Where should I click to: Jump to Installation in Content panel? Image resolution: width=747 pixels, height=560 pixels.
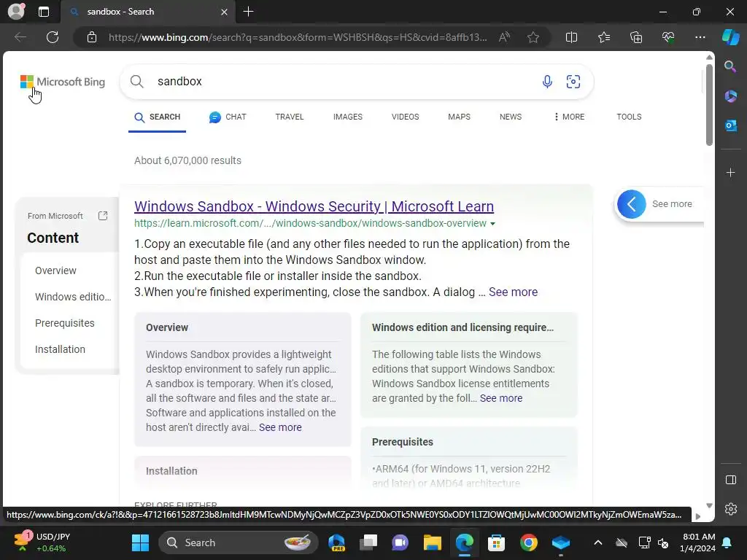click(60, 349)
